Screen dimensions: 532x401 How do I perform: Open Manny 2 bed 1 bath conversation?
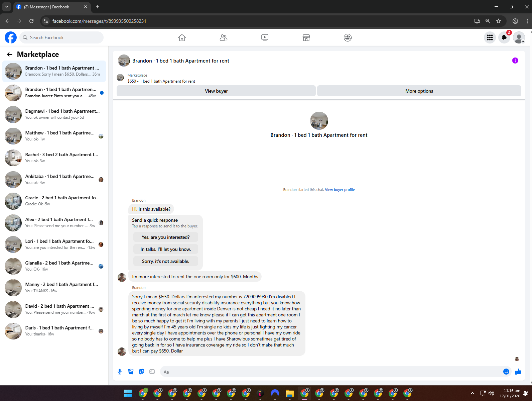point(54,288)
